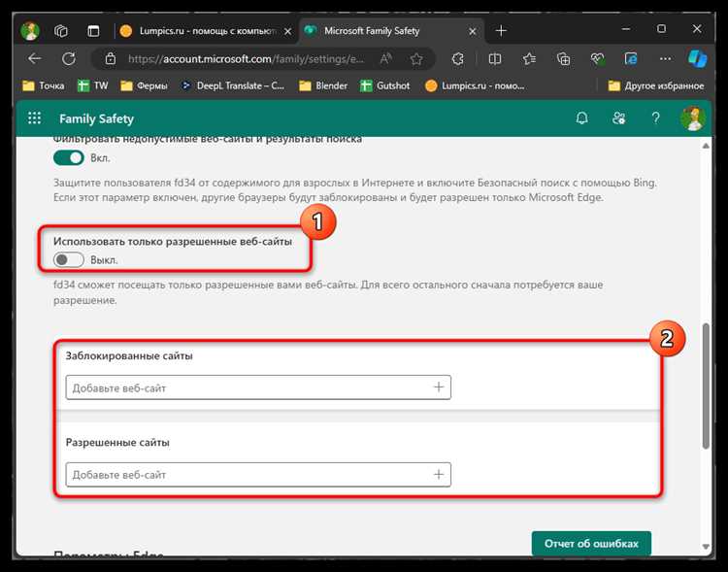Open a new tab with plus button
Viewport: 728px width, 572px height.
(x=501, y=31)
